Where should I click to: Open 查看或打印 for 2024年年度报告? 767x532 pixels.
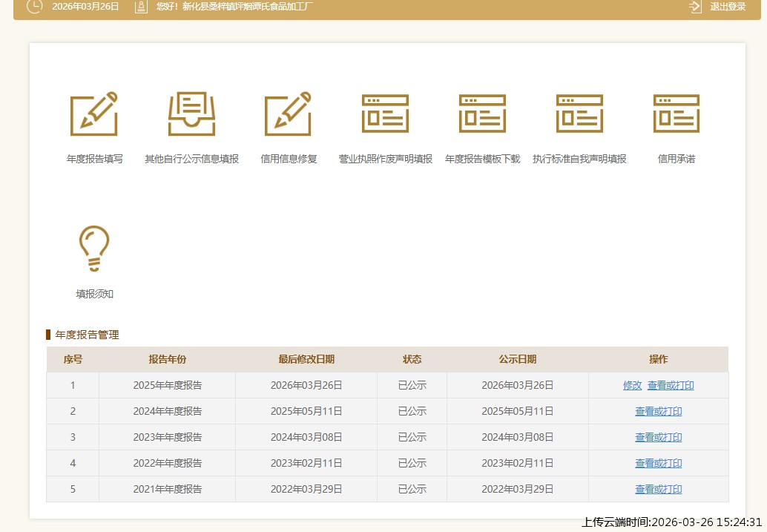point(658,411)
